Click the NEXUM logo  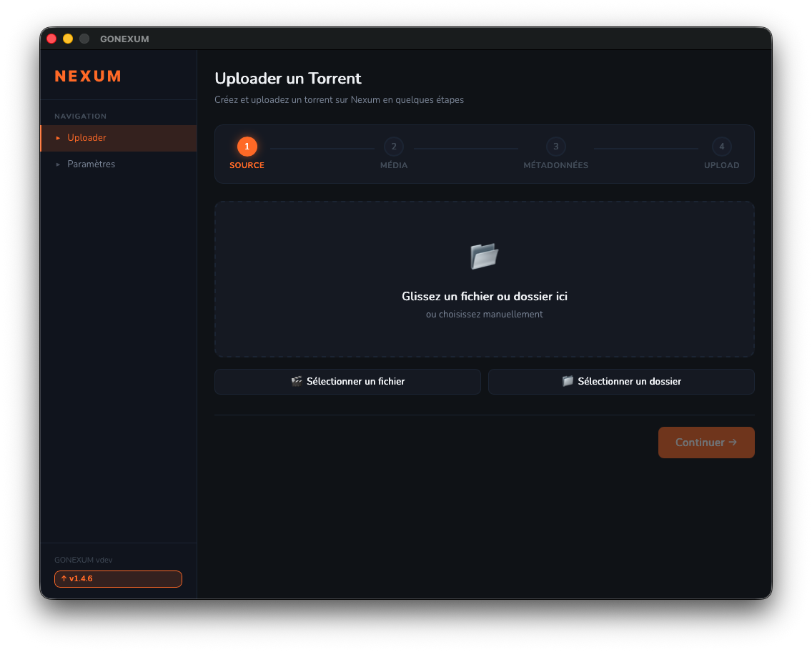click(88, 76)
